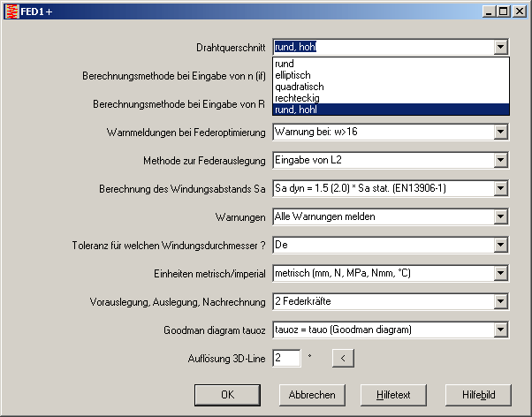Select 'rund' from the dropdown list
Image resolution: width=532 pixels, height=417 pixels.
(285, 64)
